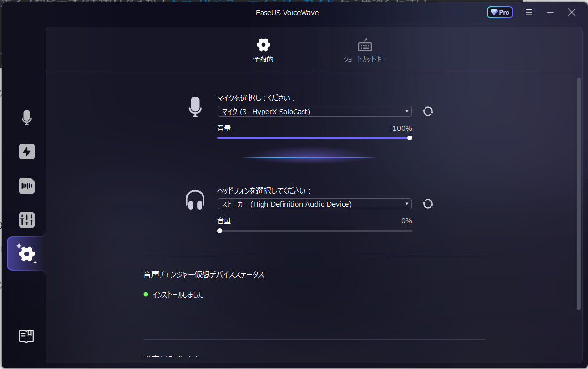Open the hamburger menu in the title bar
This screenshot has height=369, width=588.
tap(528, 12)
